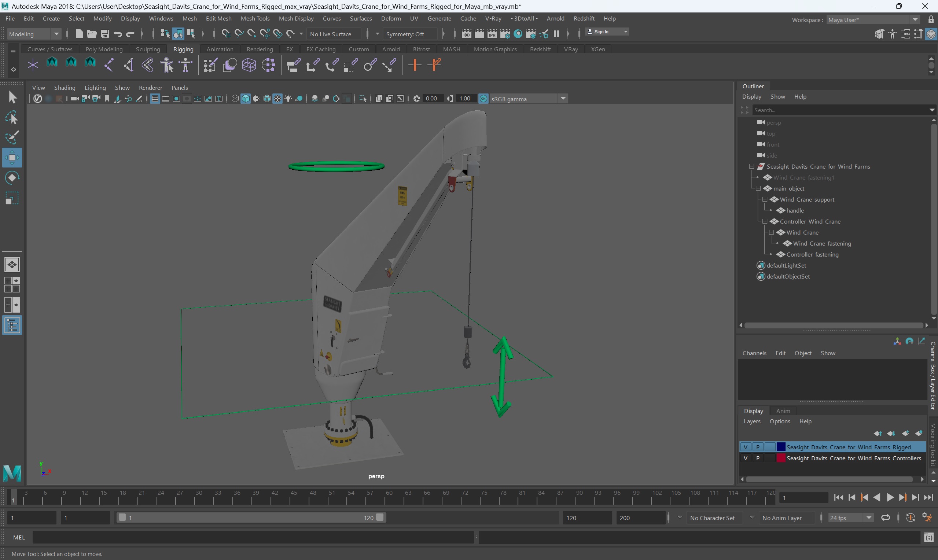Image resolution: width=938 pixels, height=560 pixels.
Task: Click the blue color swatch of Rigged layer
Action: 781,447
